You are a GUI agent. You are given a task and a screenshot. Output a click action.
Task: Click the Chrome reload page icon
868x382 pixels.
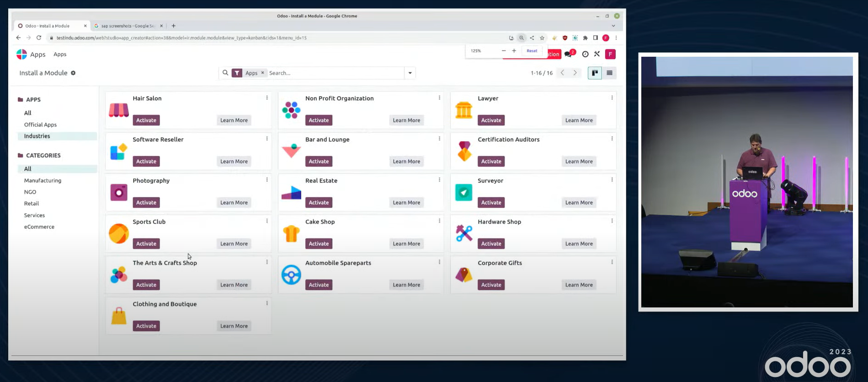tap(39, 38)
